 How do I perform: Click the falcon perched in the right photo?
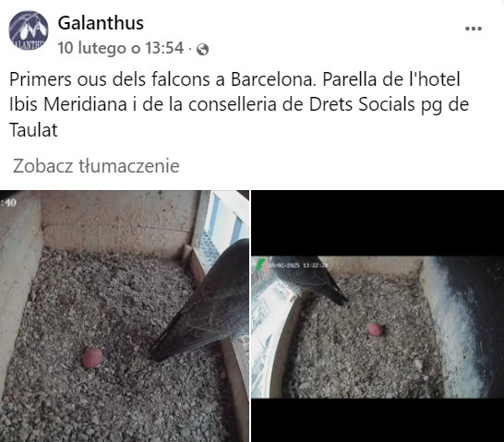pos(308,278)
